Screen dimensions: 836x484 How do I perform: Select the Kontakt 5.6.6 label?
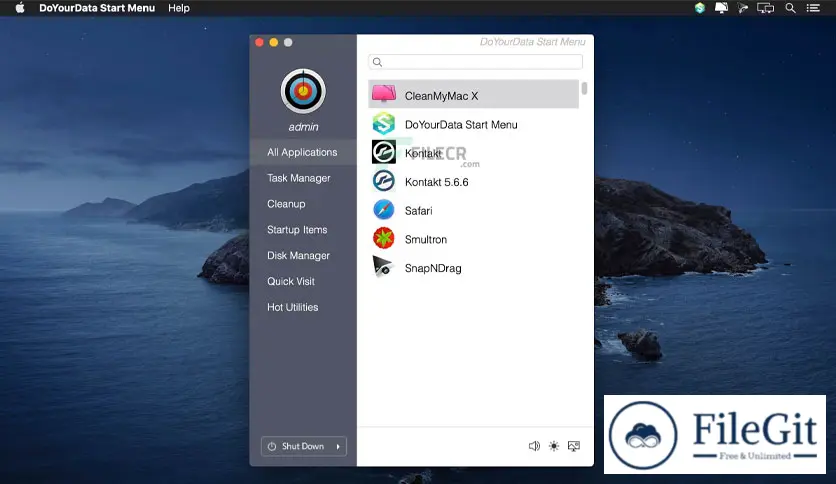pos(437,182)
